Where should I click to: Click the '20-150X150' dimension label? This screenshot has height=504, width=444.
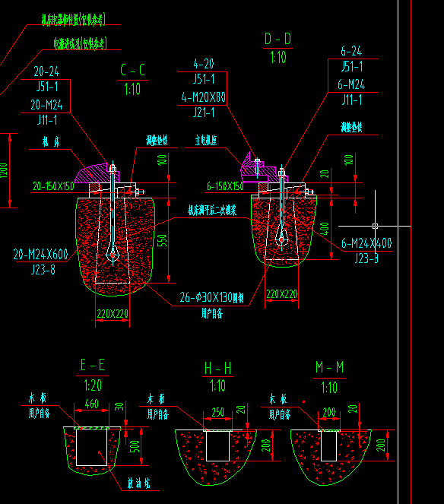53,186
